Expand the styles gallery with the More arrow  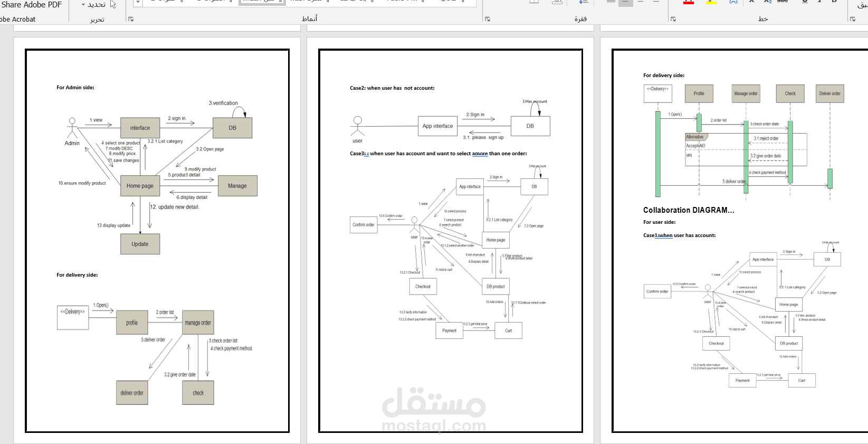coord(138,3)
